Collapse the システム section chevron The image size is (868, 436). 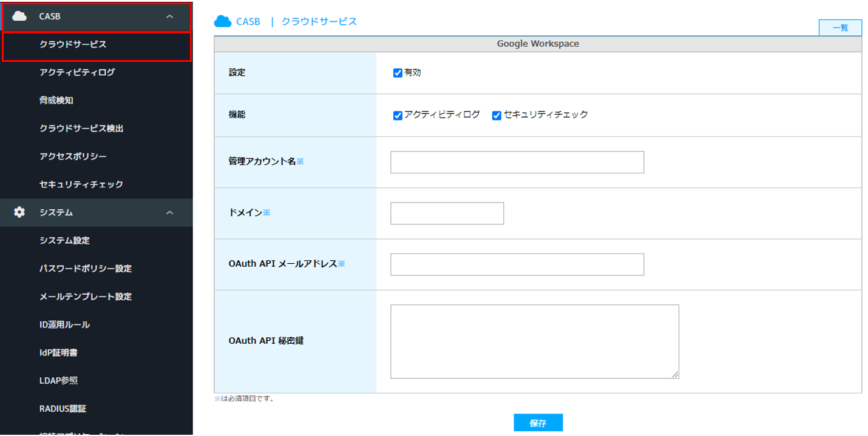click(x=170, y=212)
